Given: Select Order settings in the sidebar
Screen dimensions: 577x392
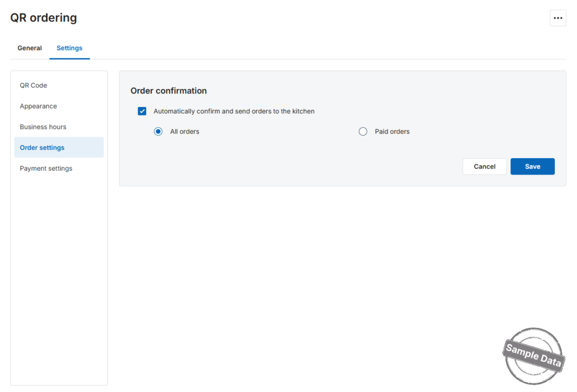Looking at the screenshot, I should click(59, 148).
